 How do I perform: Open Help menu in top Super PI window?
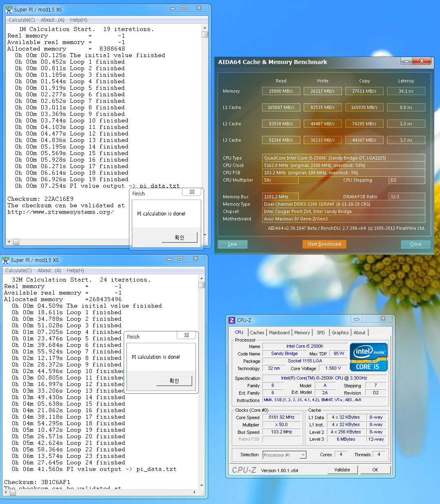pyautogui.click(x=78, y=20)
